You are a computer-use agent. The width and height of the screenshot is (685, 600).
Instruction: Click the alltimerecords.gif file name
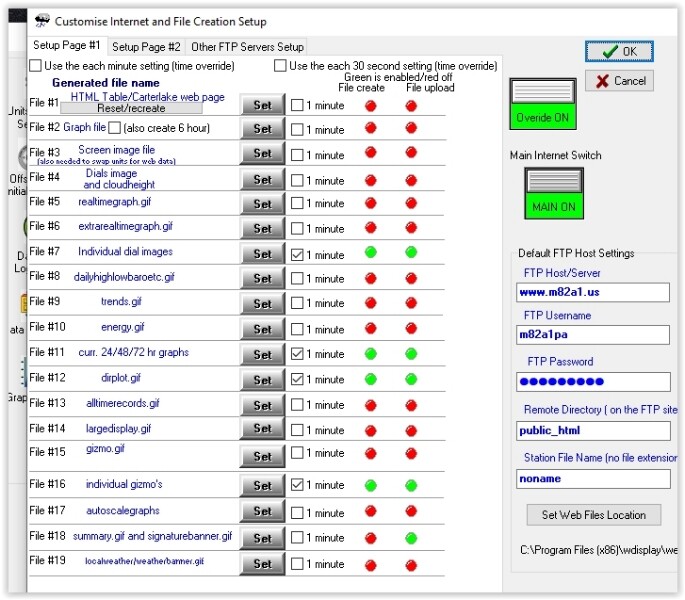pos(123,403)
